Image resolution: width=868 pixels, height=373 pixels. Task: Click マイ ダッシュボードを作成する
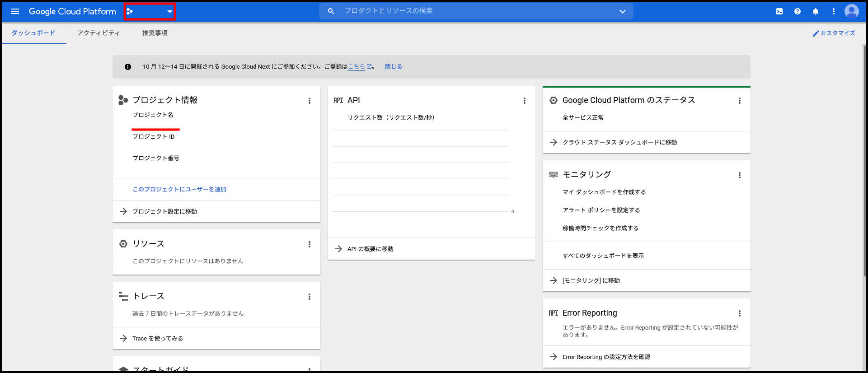(604, 192)
